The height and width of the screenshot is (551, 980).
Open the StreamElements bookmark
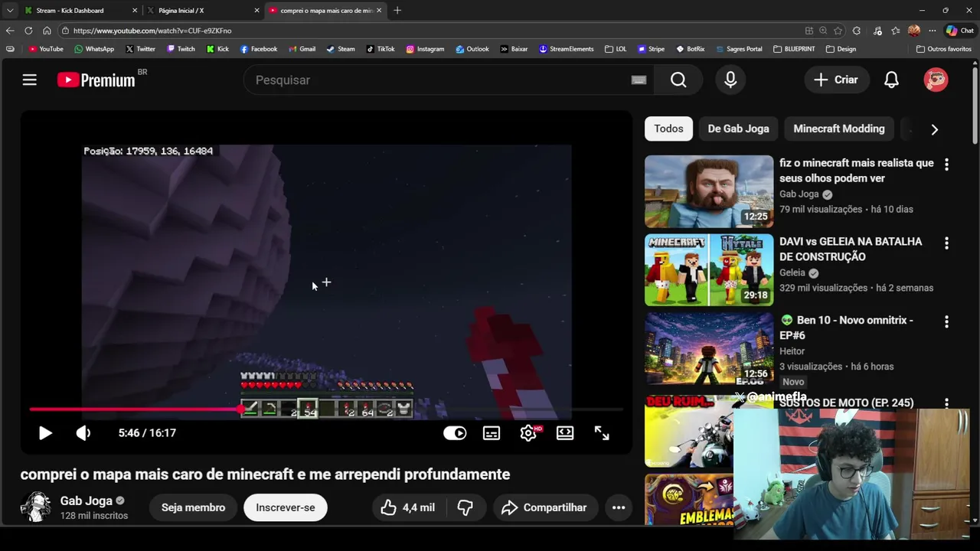567,49
